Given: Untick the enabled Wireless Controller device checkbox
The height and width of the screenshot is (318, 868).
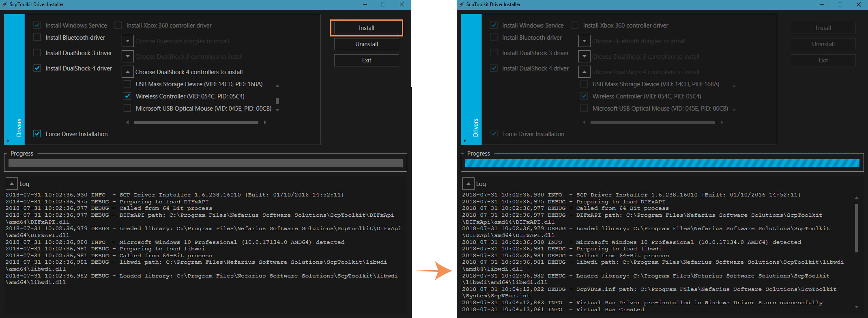Looking at the screenshot, I should [127, 96].
